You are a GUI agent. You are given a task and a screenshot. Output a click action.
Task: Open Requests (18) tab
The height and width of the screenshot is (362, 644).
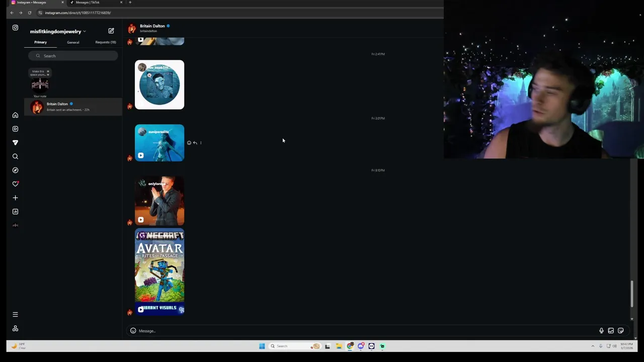[x=106, y=42]
